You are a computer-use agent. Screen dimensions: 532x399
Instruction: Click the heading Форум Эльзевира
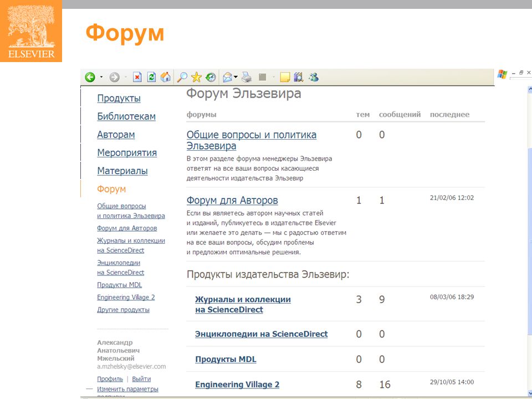(x=244, y=93)
